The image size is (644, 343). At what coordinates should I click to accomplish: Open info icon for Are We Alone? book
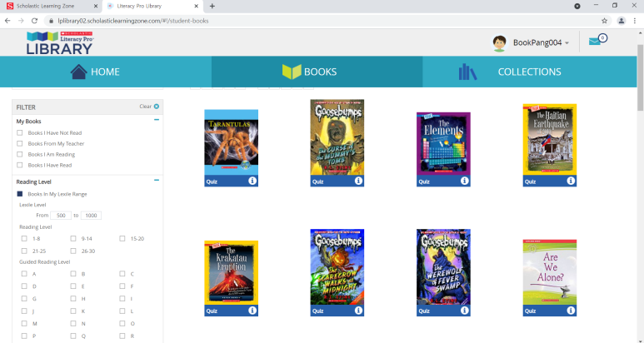point(571,311)
